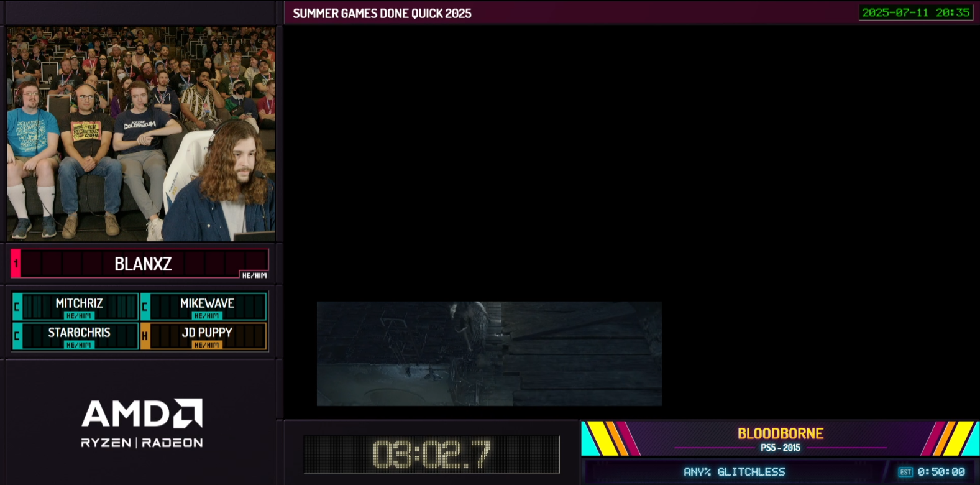
Task: Click the C commentator badge beside MITCHRIZ
Action: tap(17, 307)
